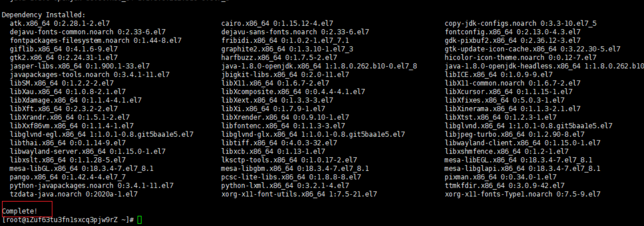Click the green cursor at the shell prompt
Viewport: 644px width, 226px height.
(139, 220)
